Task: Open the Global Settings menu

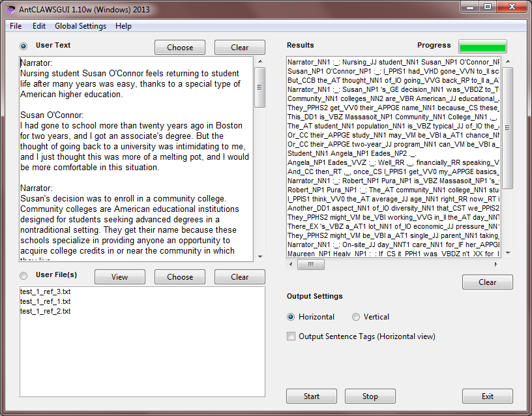Action: point(80,26)
